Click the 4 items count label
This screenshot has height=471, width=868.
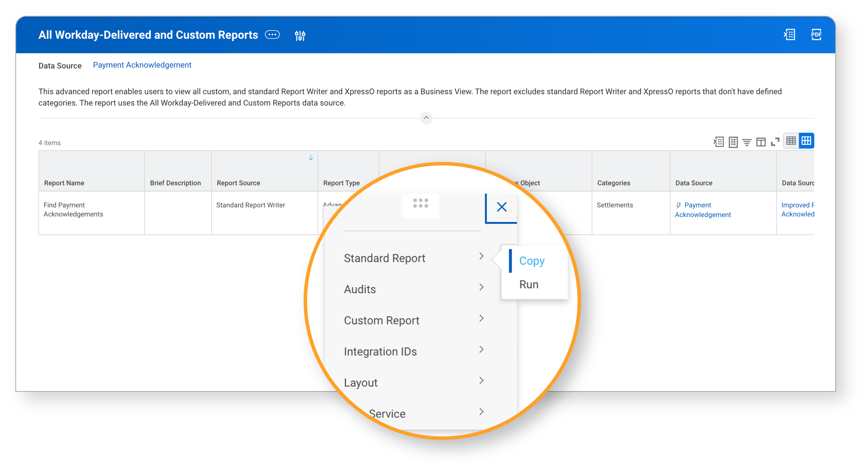[x=50, y=143]
